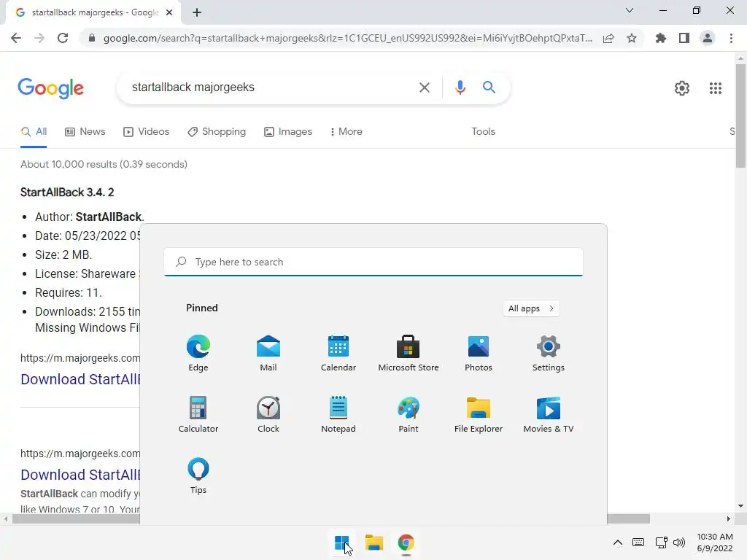Open Chrome profile avatar
The height and width of the screenshot is (560, 747).
pos(708,38)
